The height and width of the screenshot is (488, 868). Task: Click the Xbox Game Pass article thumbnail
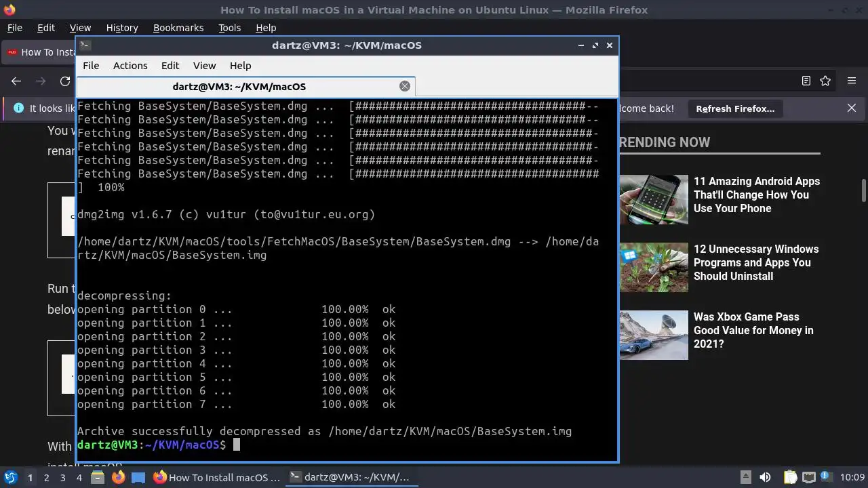coord(654,335)
